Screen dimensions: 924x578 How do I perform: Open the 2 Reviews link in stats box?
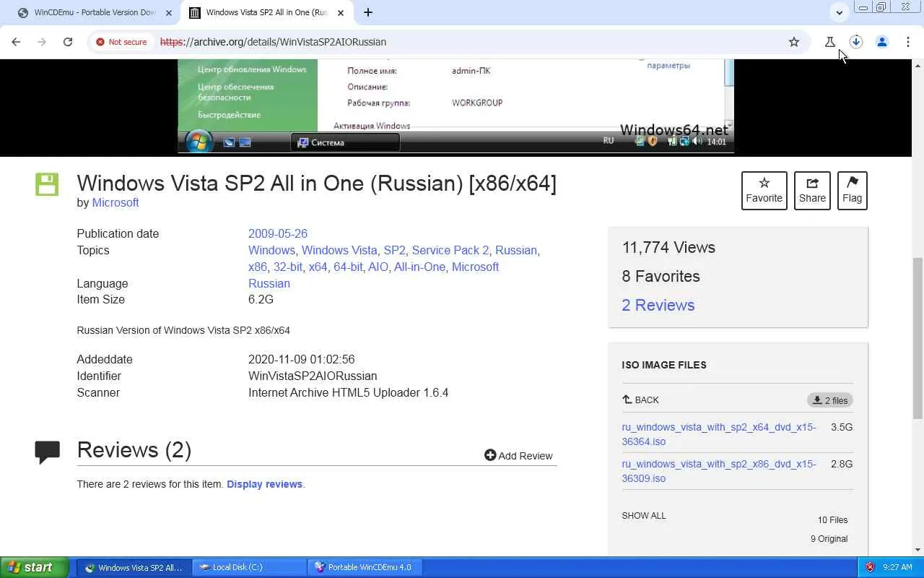pyautogui.click(x=658, y=305)
